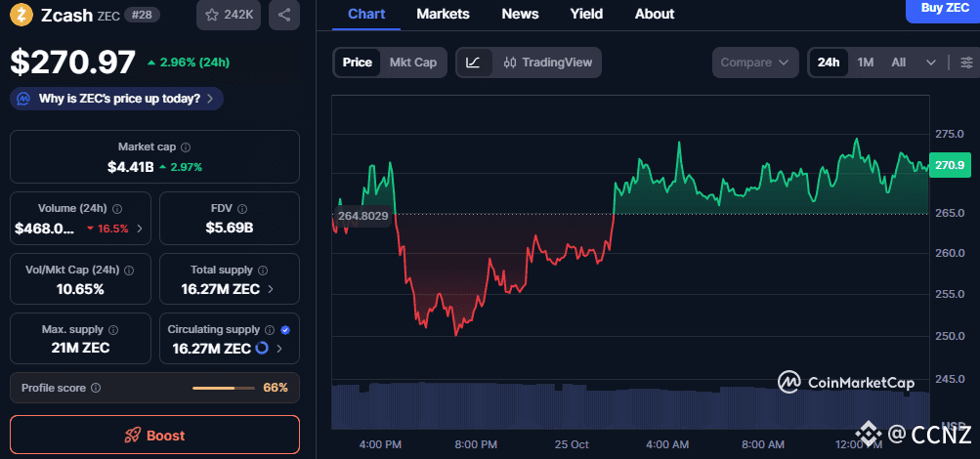Click the Max. supply info icon
This screenshot has width=980, height=459.
pos(112,330)
